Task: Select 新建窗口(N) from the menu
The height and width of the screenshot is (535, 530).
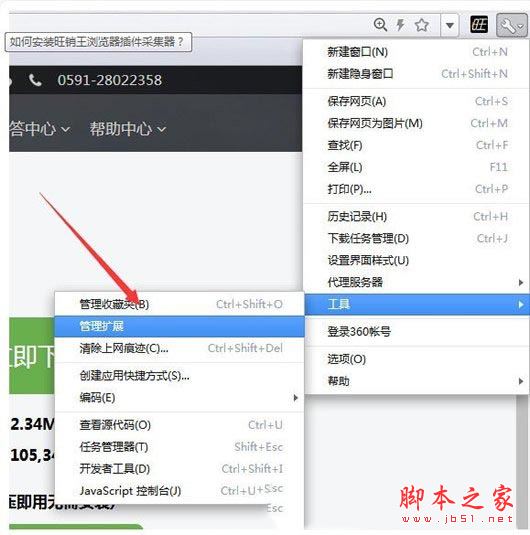Action: click(x=416, y=52)
